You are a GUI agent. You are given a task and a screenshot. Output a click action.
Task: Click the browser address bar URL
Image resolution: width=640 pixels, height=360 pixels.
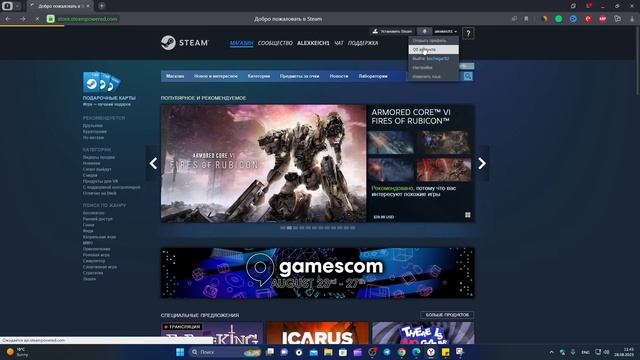tap(87, 19)
